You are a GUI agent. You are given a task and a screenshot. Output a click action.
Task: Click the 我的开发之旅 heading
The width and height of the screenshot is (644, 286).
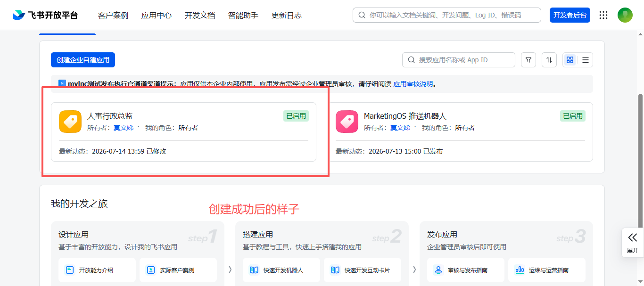[79, 204]
